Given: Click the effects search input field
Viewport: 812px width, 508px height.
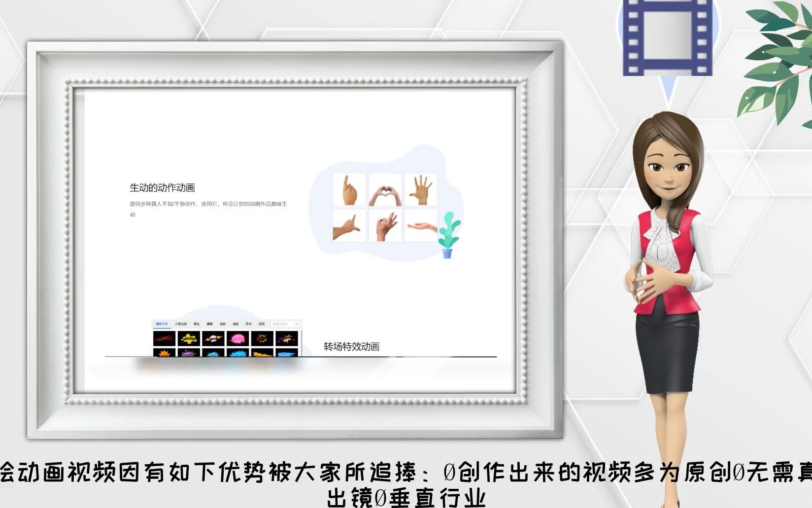Looking at the screenshot, I should [285, 324].
